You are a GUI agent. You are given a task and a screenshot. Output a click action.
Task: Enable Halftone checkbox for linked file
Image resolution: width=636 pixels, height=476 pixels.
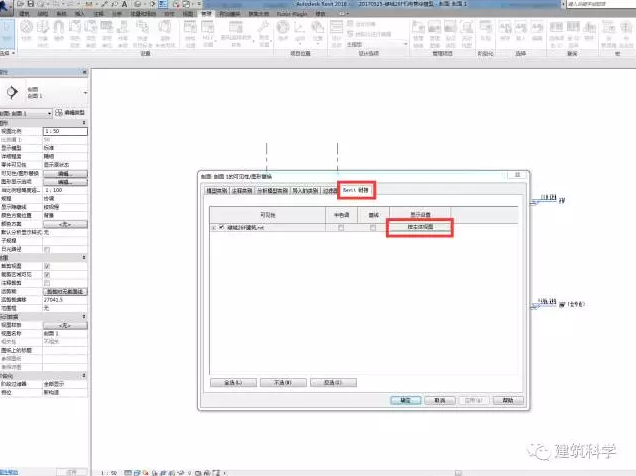[x=341, y=227]
